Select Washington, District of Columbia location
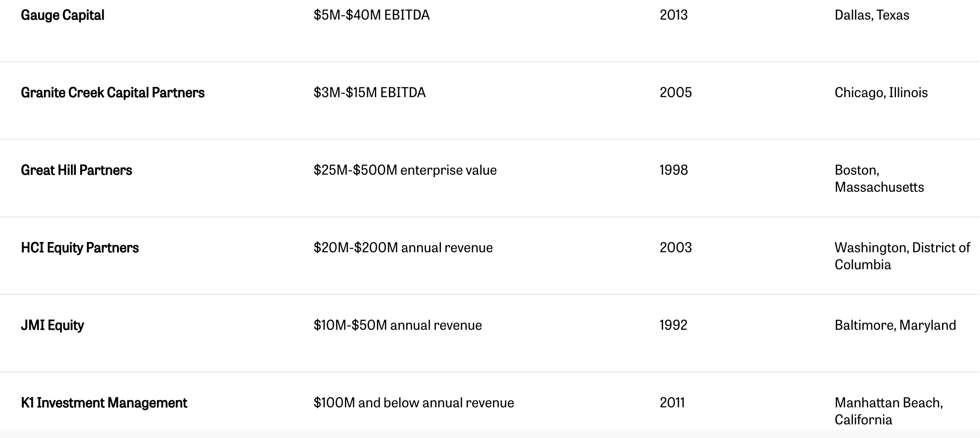 tap(902, 256)
